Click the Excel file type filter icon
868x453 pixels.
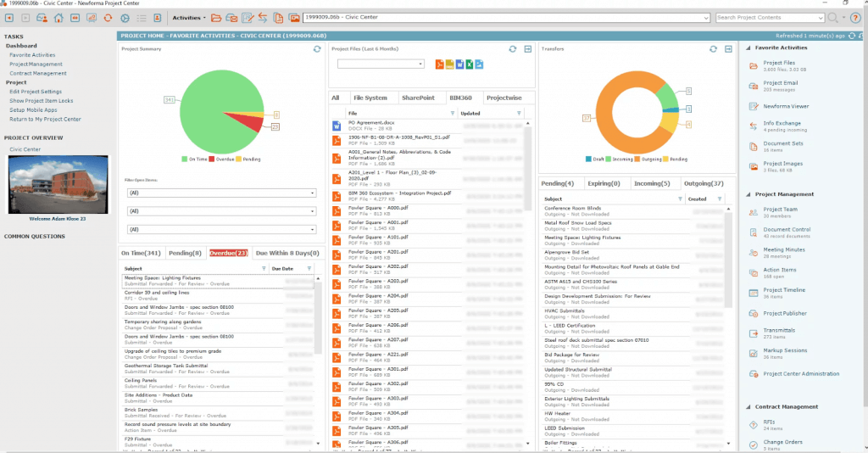[x=470, y=64]
